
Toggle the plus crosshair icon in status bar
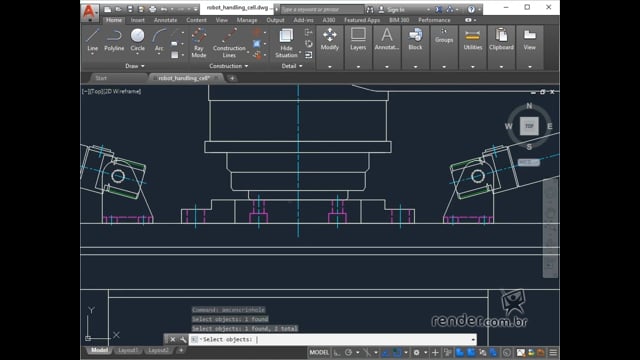[435, 352]
